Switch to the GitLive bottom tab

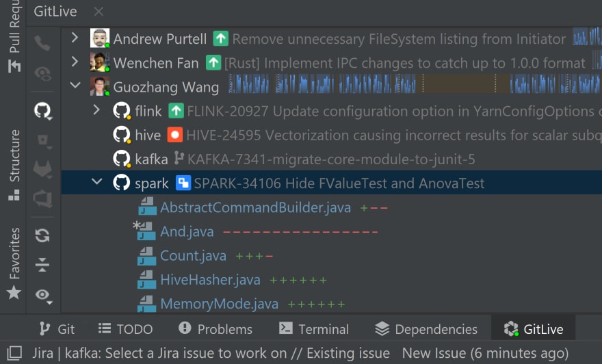[534, 329]
